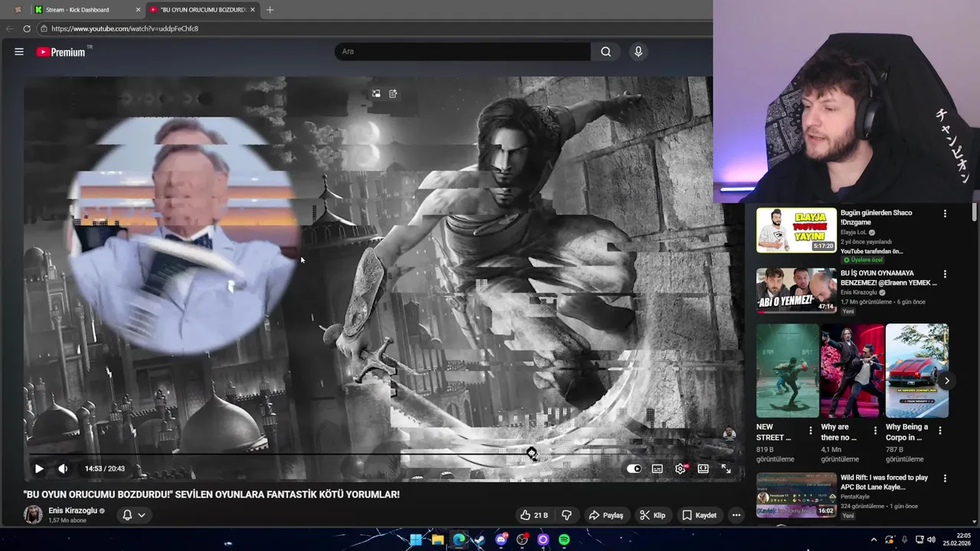
Task: Toggle subtitles in the player
Action: [657, 468]
